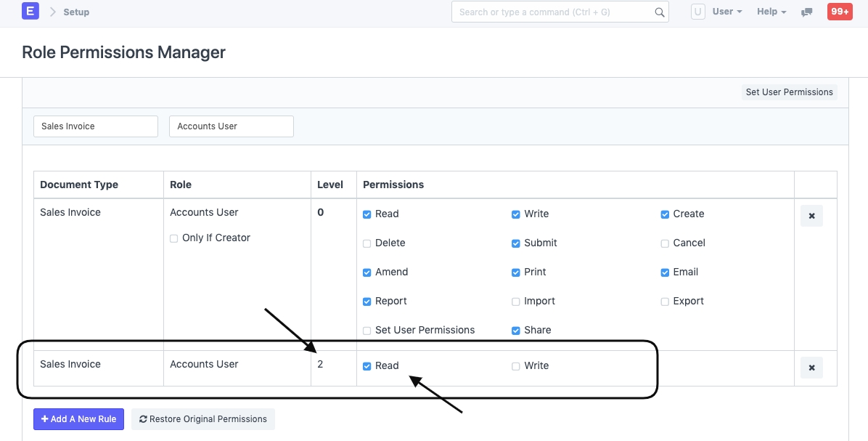Image resolution: width=868 pixels, height=441 pixels.
Task: Check the Export permission box
Action: 665,302
